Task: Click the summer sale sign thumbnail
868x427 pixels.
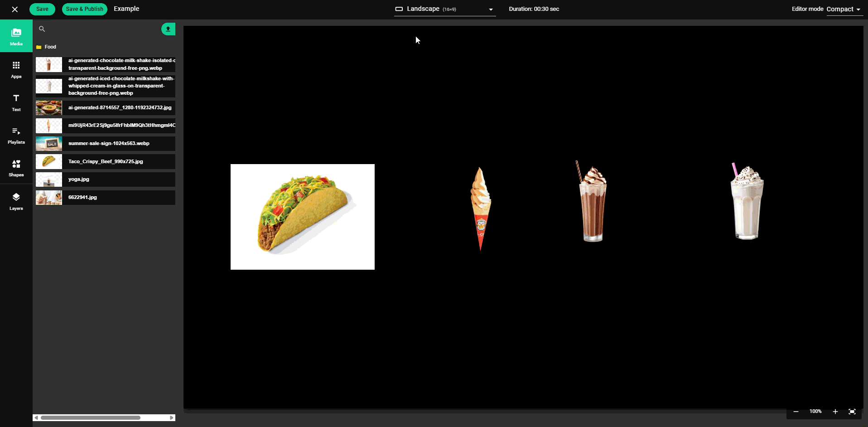Action: 49,144
